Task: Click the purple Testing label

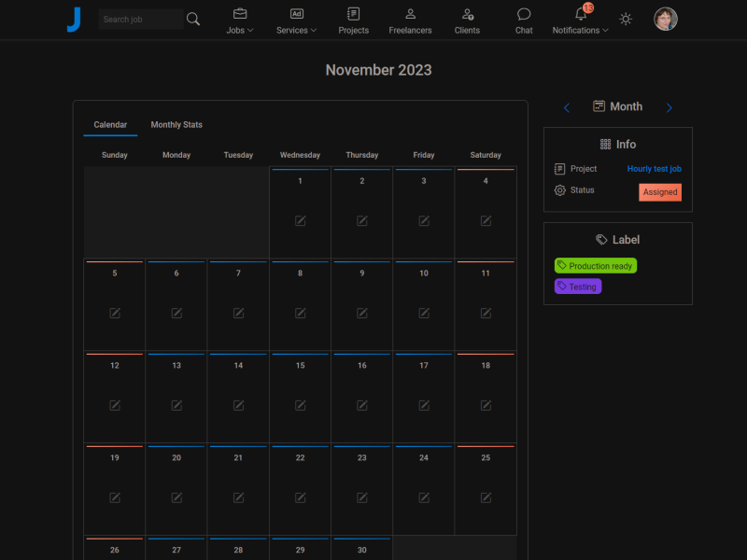Action: click(578, 287)
